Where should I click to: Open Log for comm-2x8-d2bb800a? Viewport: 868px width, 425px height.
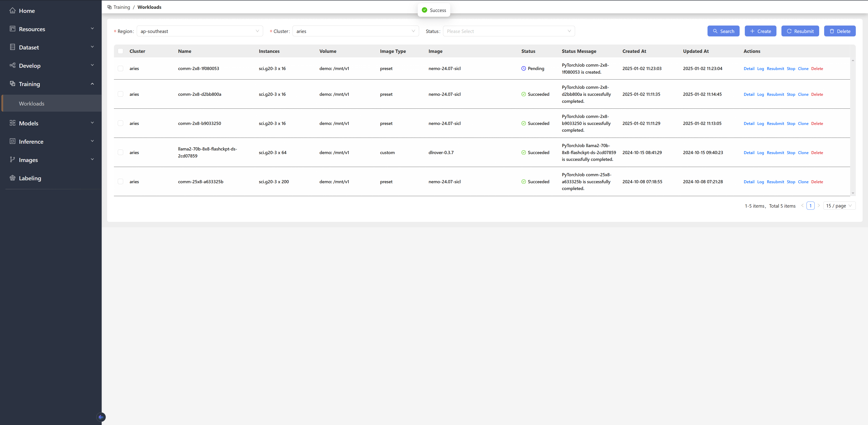click(760, 94)
